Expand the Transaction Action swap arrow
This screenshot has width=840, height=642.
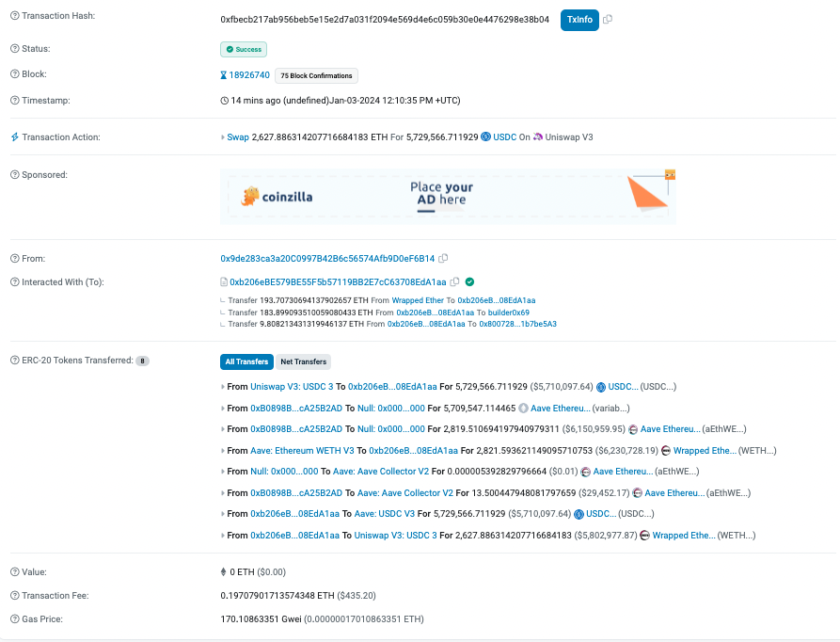click(x=223, y=137)
